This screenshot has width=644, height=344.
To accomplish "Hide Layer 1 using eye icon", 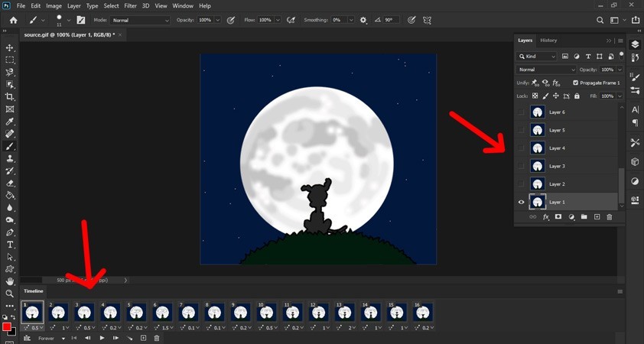I will tap(522, 202).
